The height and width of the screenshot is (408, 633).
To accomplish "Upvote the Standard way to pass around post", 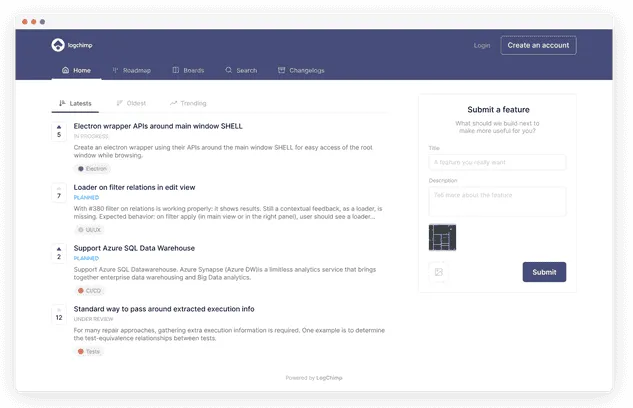I will [59, 314].
